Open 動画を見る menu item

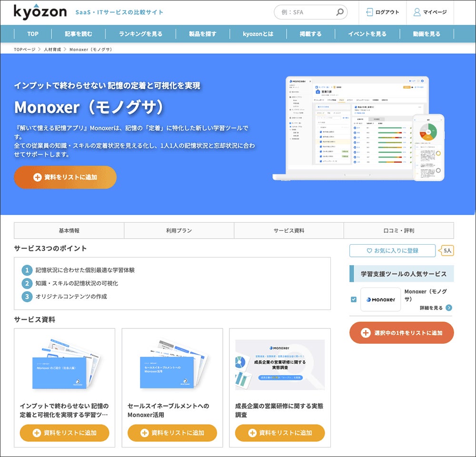pos(426,34)
